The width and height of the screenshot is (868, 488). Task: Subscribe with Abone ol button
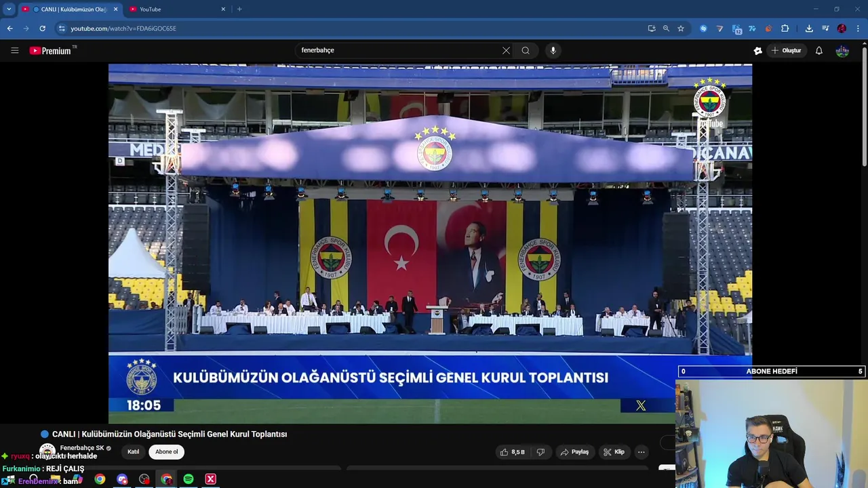[167, 452]
